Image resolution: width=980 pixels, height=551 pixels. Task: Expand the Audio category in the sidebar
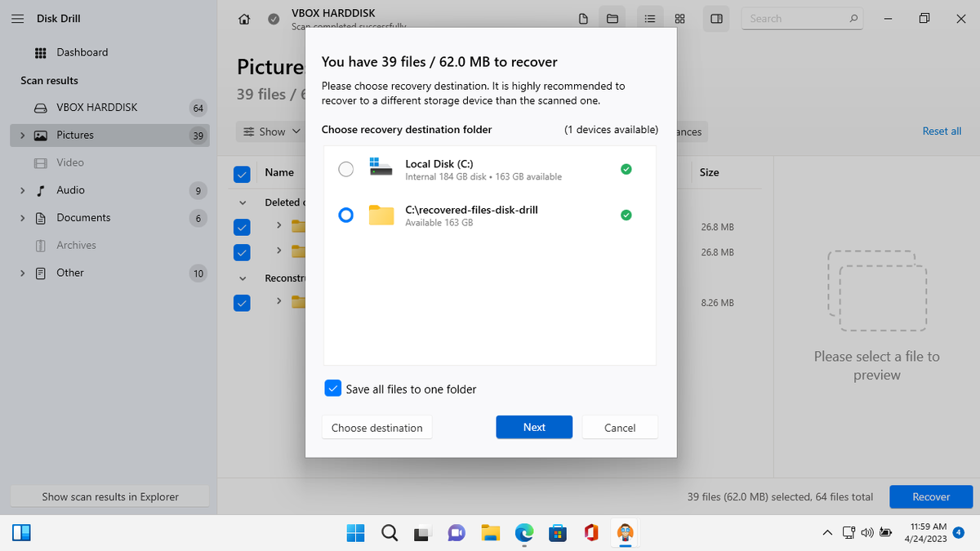click(x=22, y=190)
